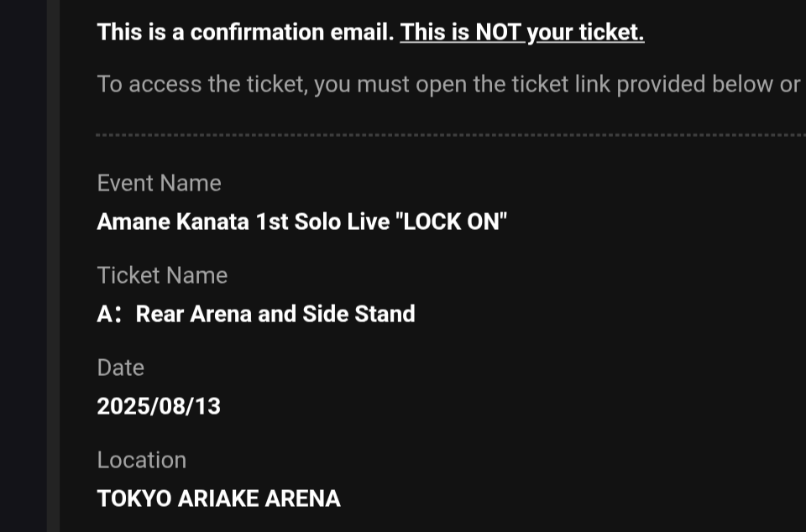This screenshot has width=806, height=532.
Task: Click the "Ticket Name" label
Action: pos(162,275)
